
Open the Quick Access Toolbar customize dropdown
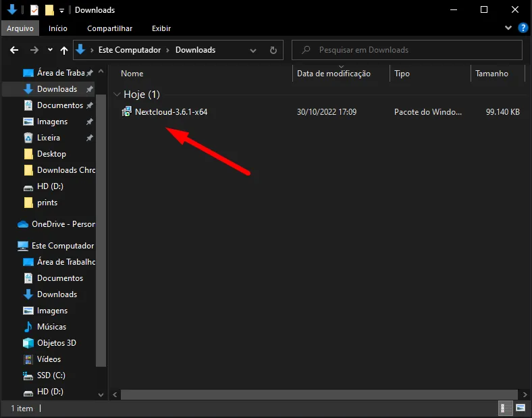tap(61, 11)
